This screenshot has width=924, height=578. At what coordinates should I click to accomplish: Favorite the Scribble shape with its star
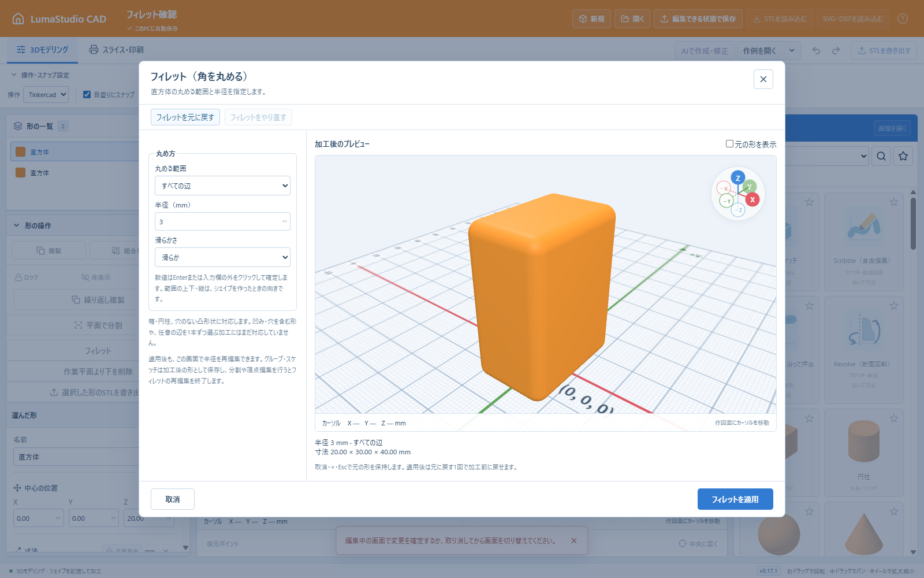click(894, 202)
